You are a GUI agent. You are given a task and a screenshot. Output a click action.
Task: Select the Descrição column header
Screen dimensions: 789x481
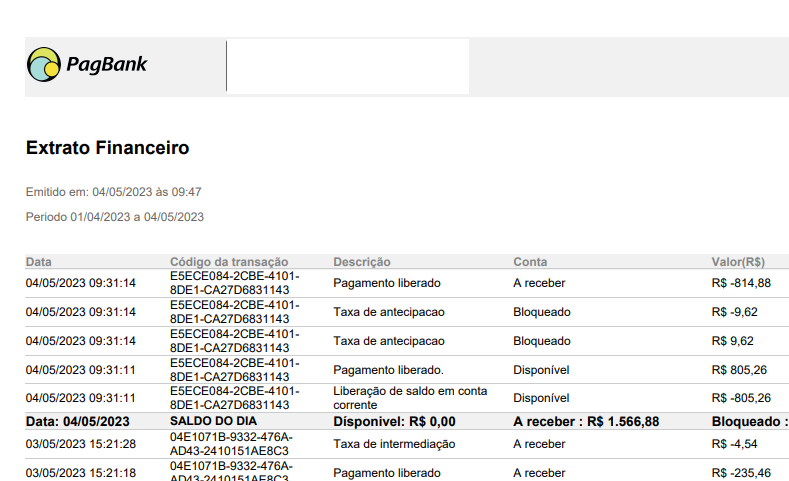361,262
